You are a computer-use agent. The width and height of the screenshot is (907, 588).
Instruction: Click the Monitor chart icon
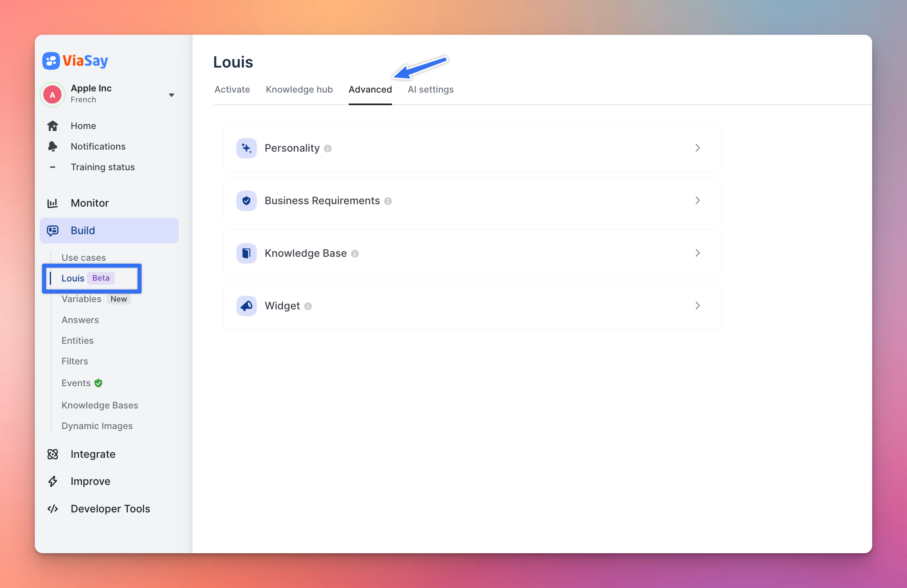pos(53,203)
